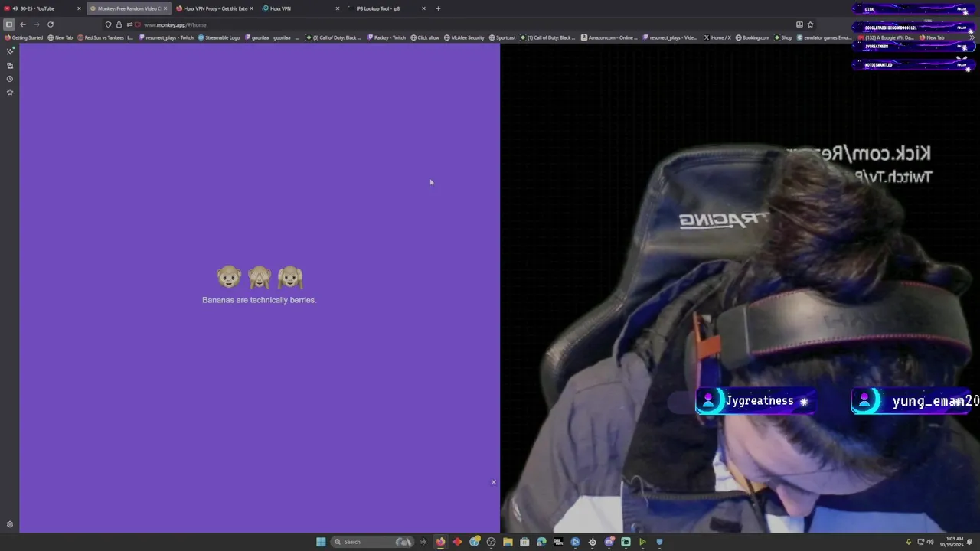
Task: Select the Monkey: Free Random Video Chat tab
Action: pos(129,8)
